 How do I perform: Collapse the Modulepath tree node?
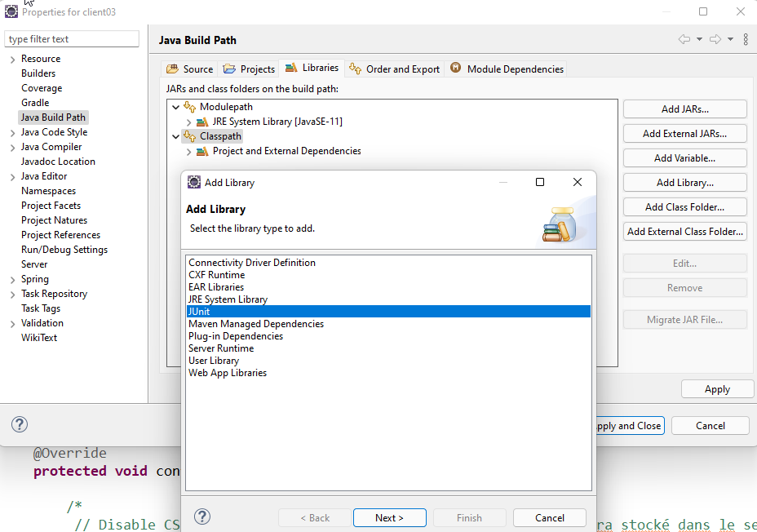(x=175, y=107)
